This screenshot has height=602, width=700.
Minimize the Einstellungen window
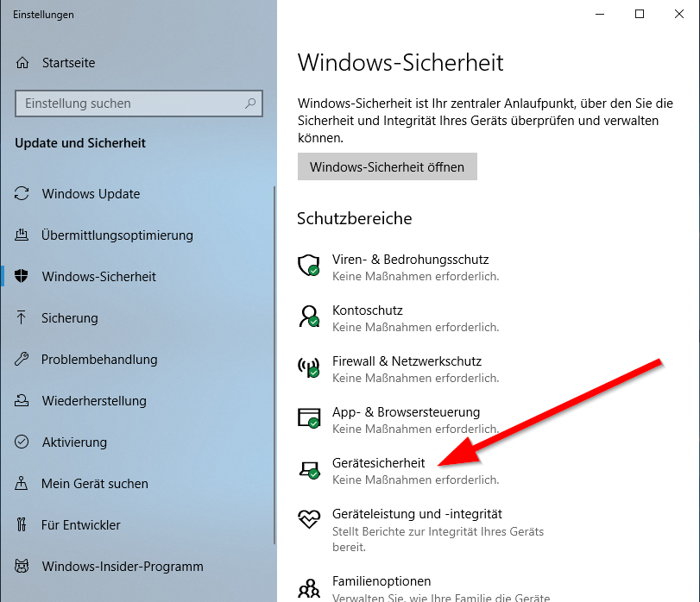tap(600, 15)
